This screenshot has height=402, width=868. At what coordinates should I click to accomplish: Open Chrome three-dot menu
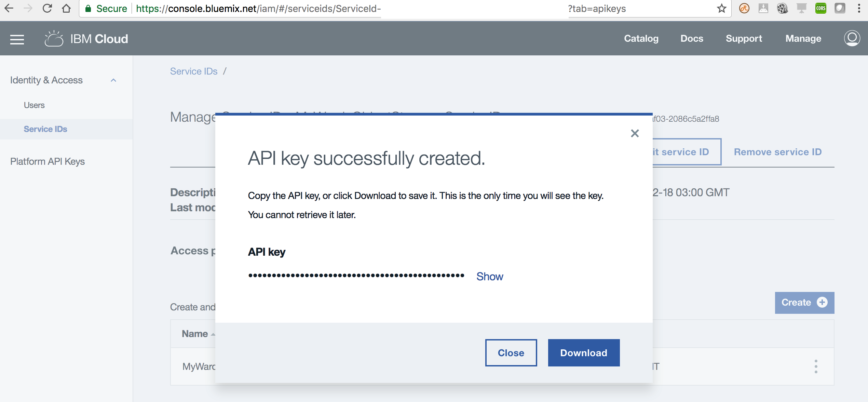tap(859, 9)
